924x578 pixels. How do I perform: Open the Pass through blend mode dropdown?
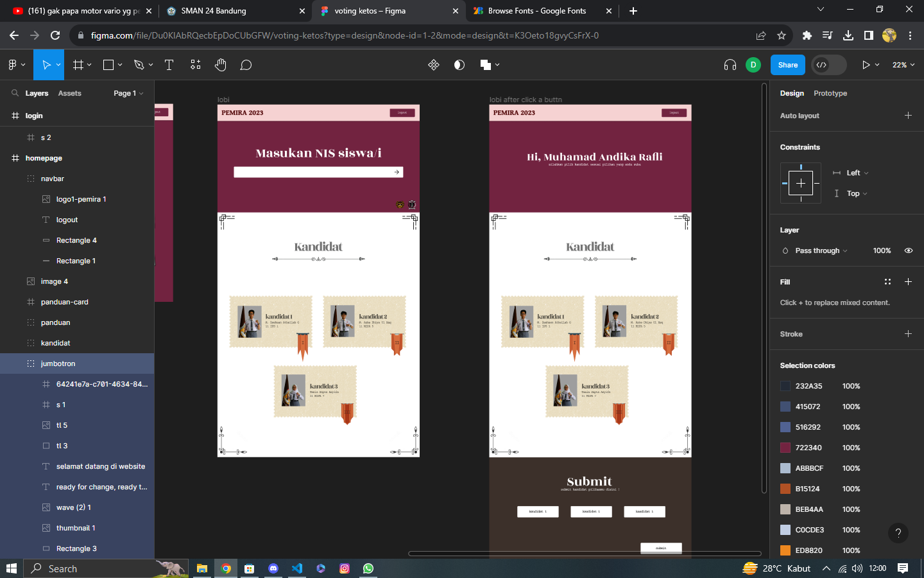click(821, 250)
